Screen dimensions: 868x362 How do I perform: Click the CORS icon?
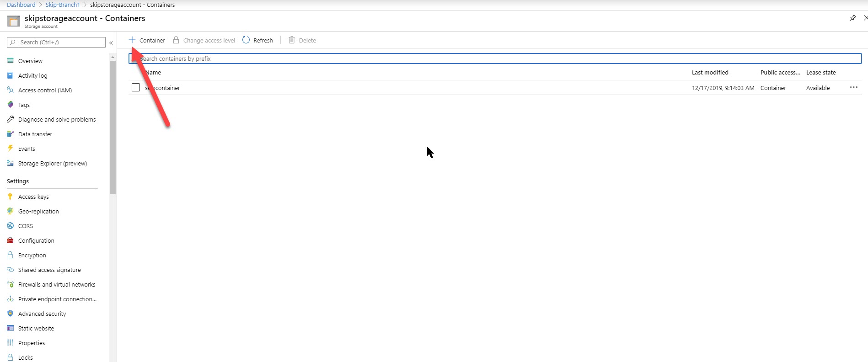[10, 226]
